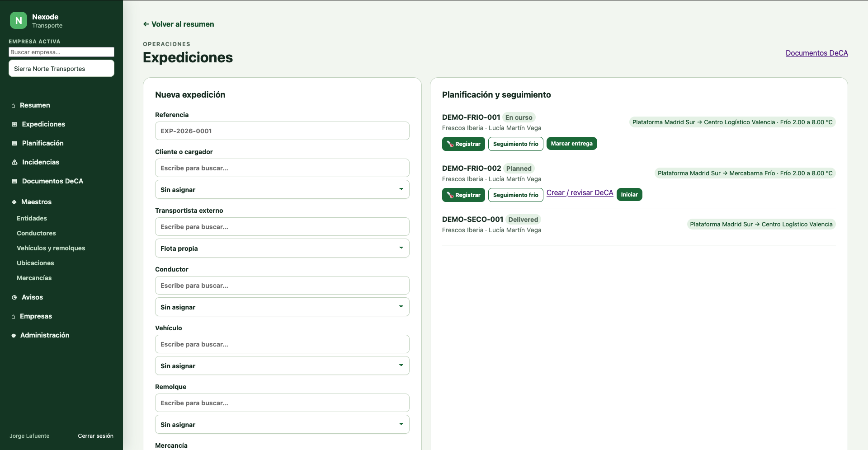Click Registrar for DEMO-FRIO-002

[x=463, y=195]
